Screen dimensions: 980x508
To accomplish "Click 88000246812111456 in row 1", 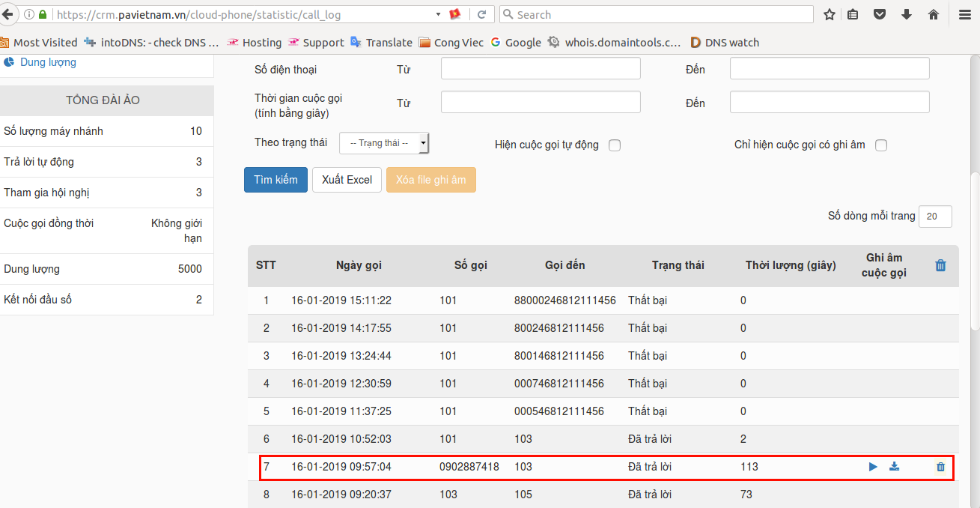I will 565,300.
